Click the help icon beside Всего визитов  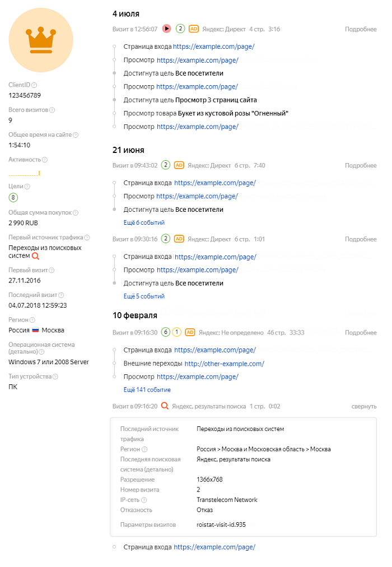pyautogui.click(x=52, y=110)
